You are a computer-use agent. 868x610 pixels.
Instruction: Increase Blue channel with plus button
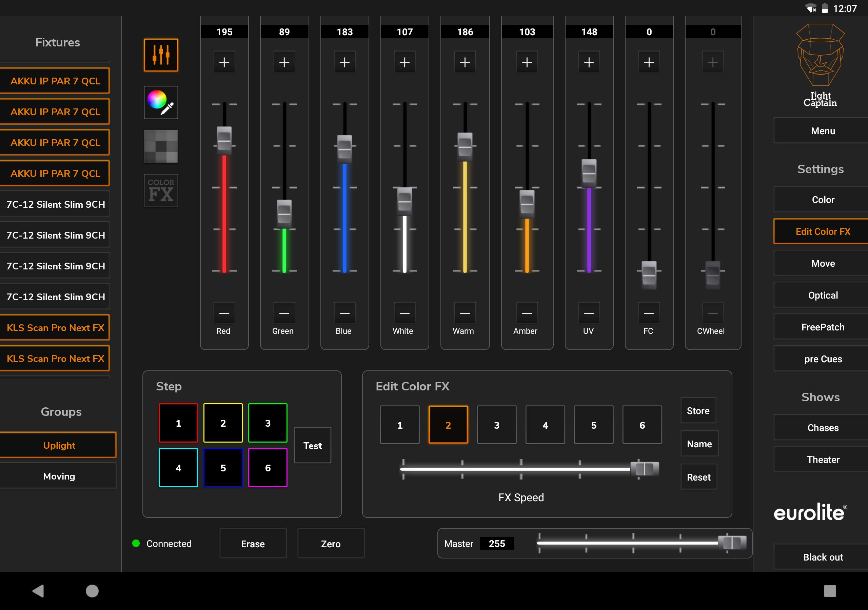(344, 62)
